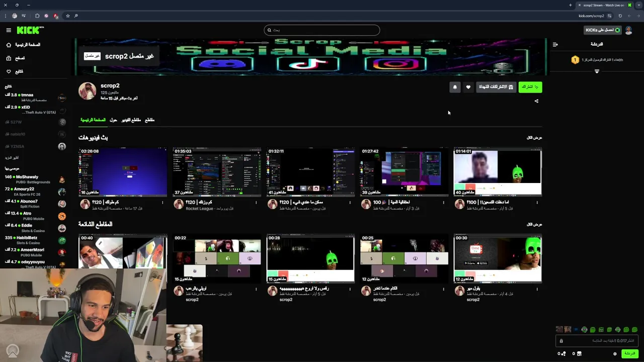644x362 pixels.
Task: Open the home page sidebar icon
Action: point(9,45)
